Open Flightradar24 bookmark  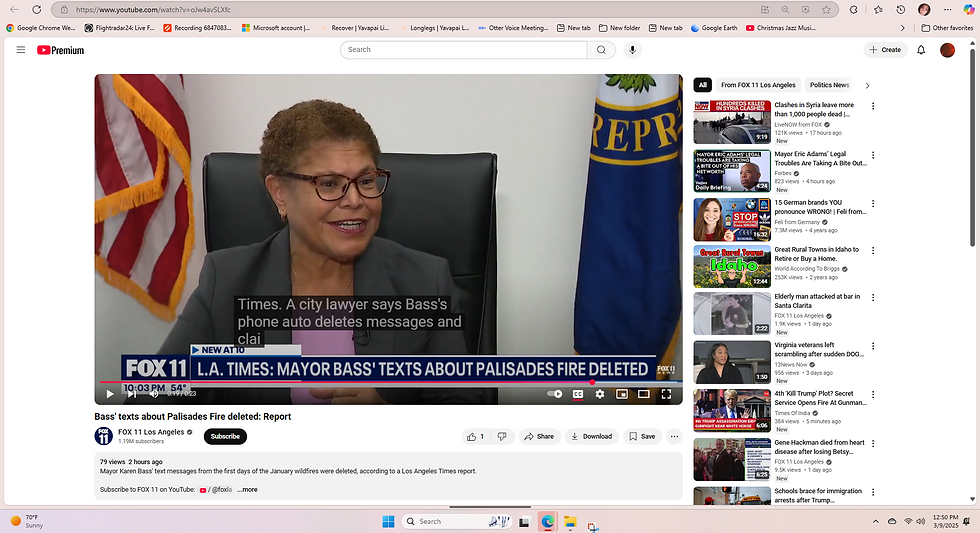pos(119,27)
